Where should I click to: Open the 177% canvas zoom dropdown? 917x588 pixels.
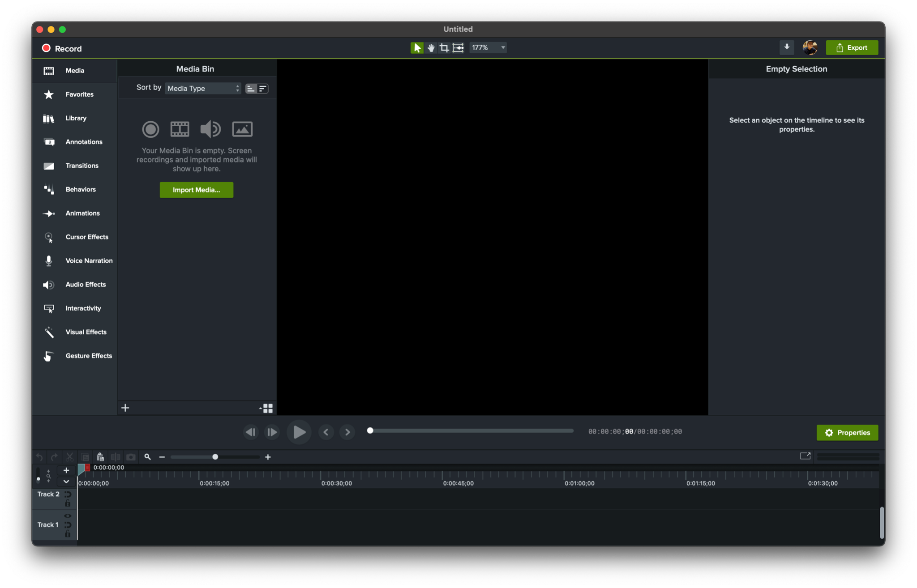click(x=488, y=47)
